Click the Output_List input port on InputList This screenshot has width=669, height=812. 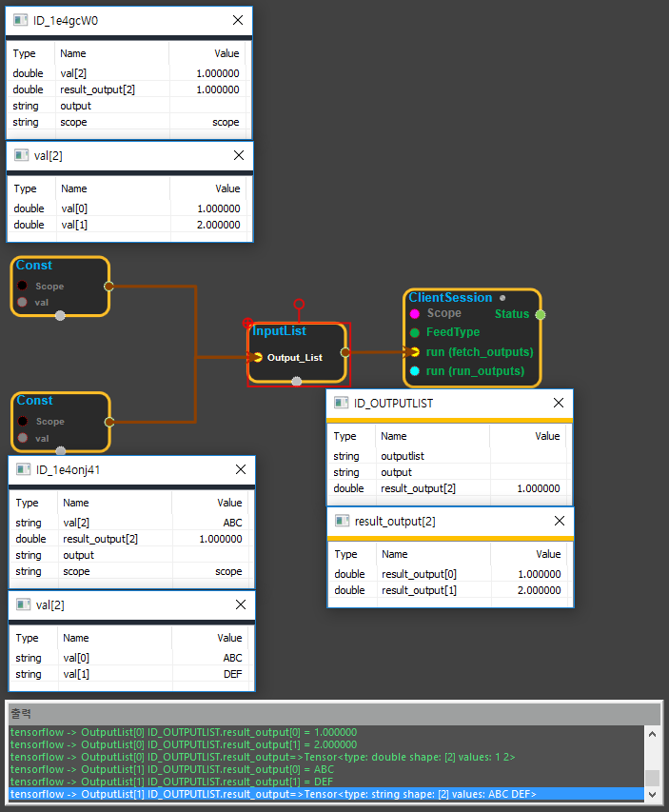(257, 357)
